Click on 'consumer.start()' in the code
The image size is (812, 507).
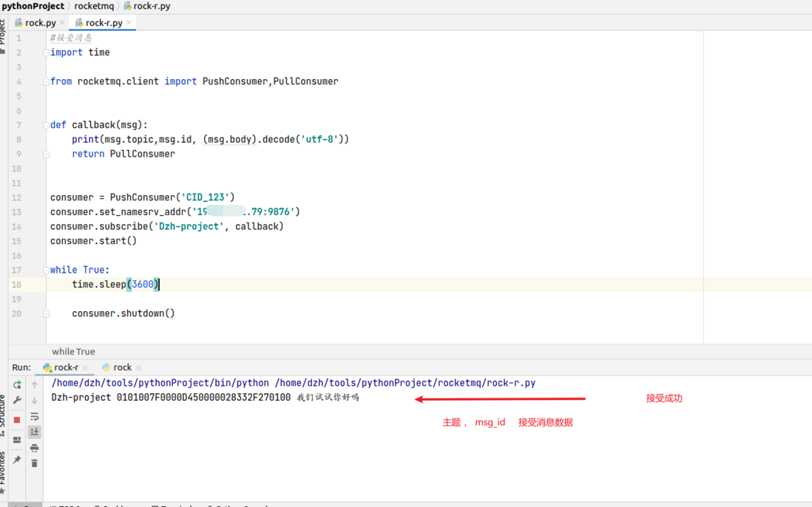[x=93, y=241]
